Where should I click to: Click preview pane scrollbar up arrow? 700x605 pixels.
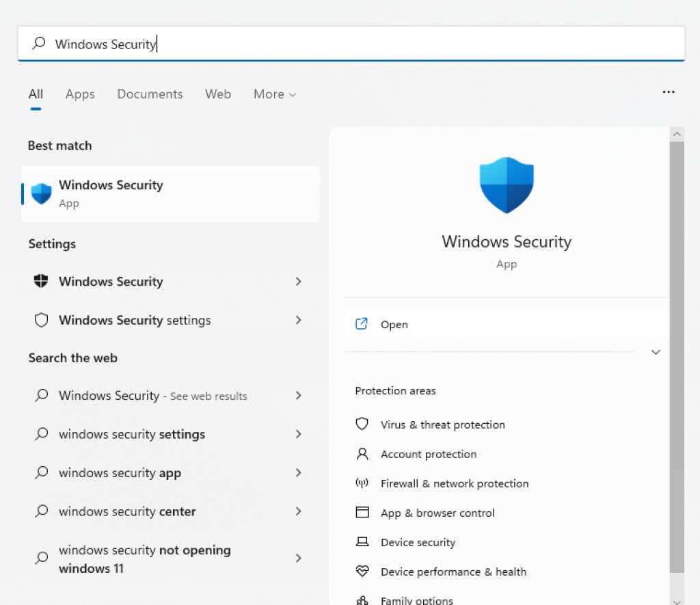pyautogui.click(x=677, y=134)
